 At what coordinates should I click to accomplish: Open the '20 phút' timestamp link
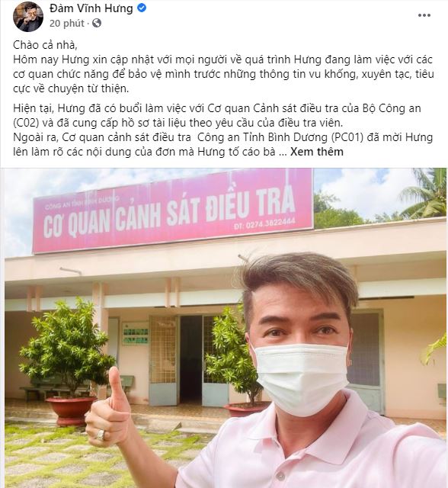tap(66, 24)
